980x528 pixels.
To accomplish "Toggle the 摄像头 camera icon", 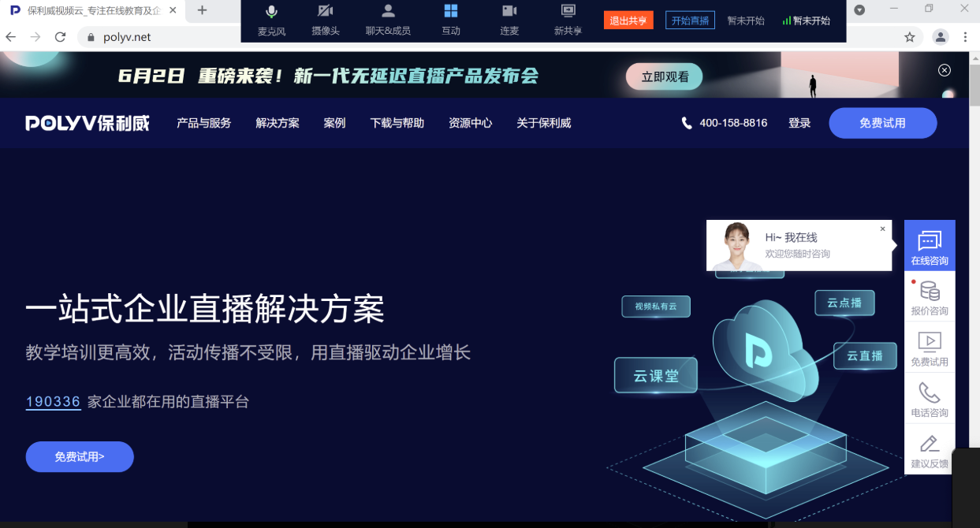I will 326,11.
